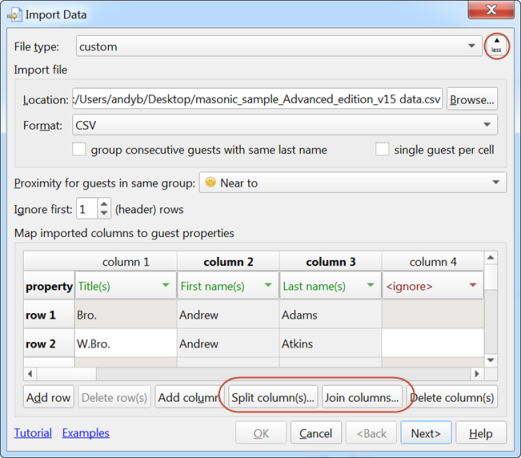Screen dimensions: 521x458
Task: Click the horizontal scrollbar right arrow
Action: (477, 374)
